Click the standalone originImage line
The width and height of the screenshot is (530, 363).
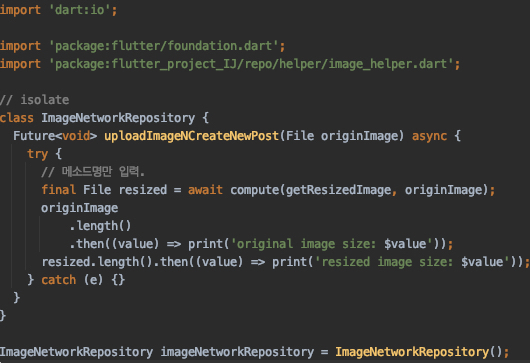click(79, 208)
